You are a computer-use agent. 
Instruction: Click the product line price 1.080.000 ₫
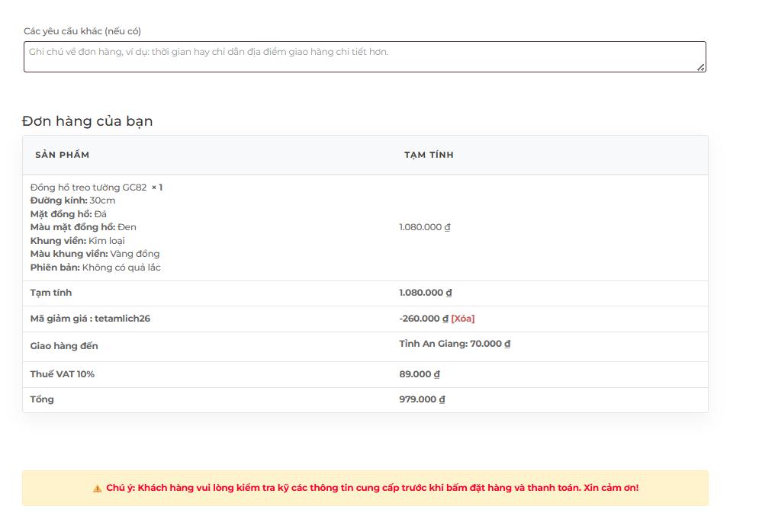pyautogui.click(x=425, y=227)
